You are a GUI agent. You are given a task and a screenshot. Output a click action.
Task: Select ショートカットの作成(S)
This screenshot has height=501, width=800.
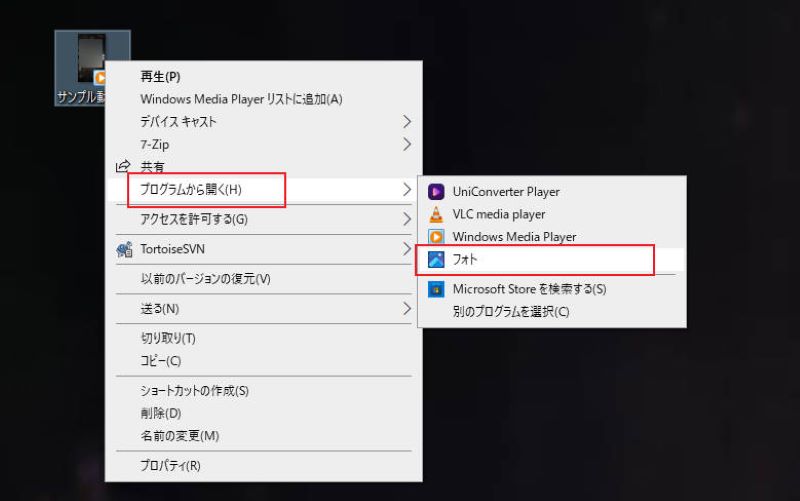(264, 391)
